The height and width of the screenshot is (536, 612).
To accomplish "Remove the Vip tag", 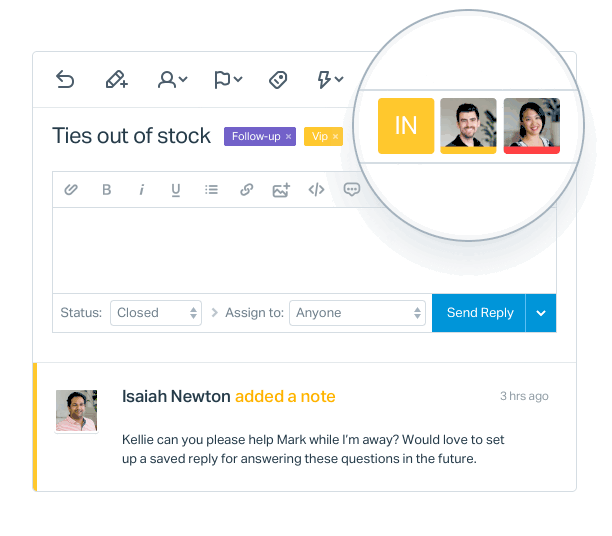I will (x=335, y=137).
